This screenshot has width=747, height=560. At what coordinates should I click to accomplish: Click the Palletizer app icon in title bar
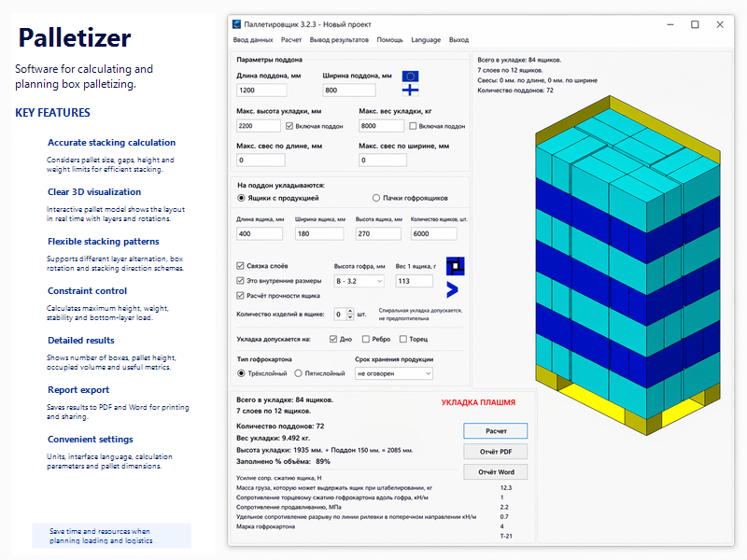237,24
